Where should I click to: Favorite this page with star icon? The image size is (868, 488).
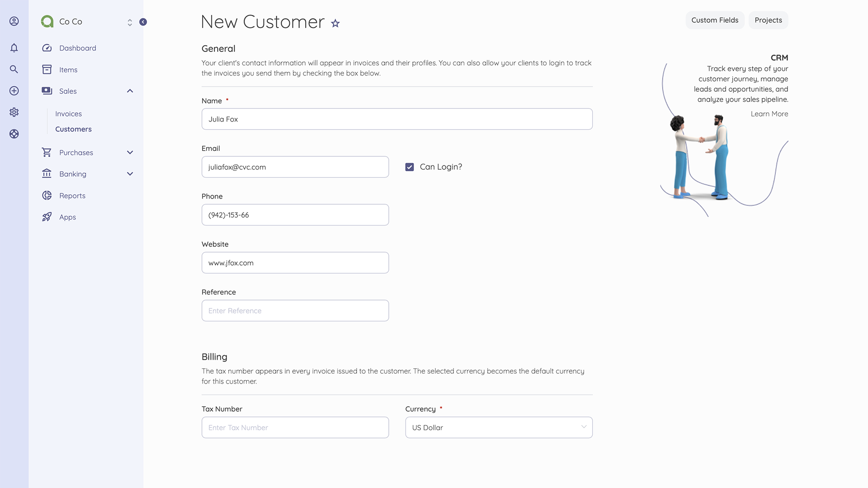pos(335,23)
